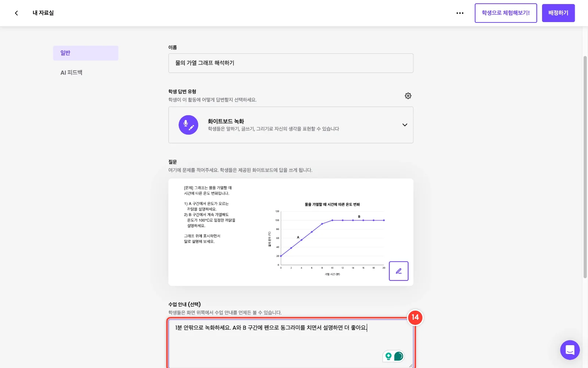Open the three-dot more options menu
The image size is (588, 368).
(460, 13)
